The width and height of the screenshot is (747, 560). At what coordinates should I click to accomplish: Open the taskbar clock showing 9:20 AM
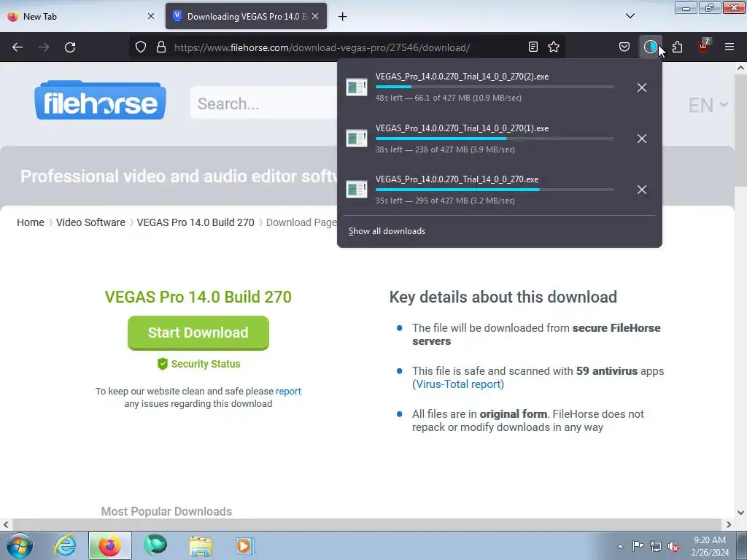pyautogui.click(x=710, y=546)
